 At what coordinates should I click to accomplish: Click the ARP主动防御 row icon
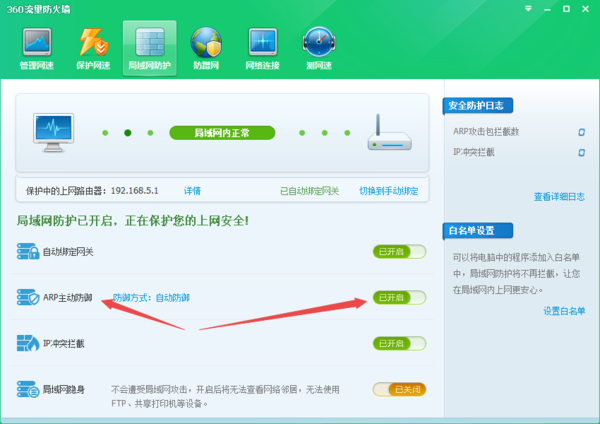(x=27, y=297)
